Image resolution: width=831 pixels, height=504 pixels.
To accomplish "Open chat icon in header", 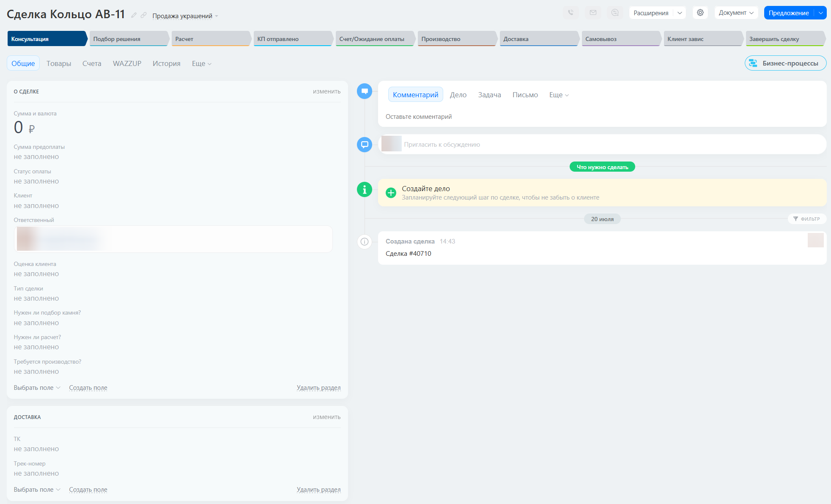I will (615, 13).
